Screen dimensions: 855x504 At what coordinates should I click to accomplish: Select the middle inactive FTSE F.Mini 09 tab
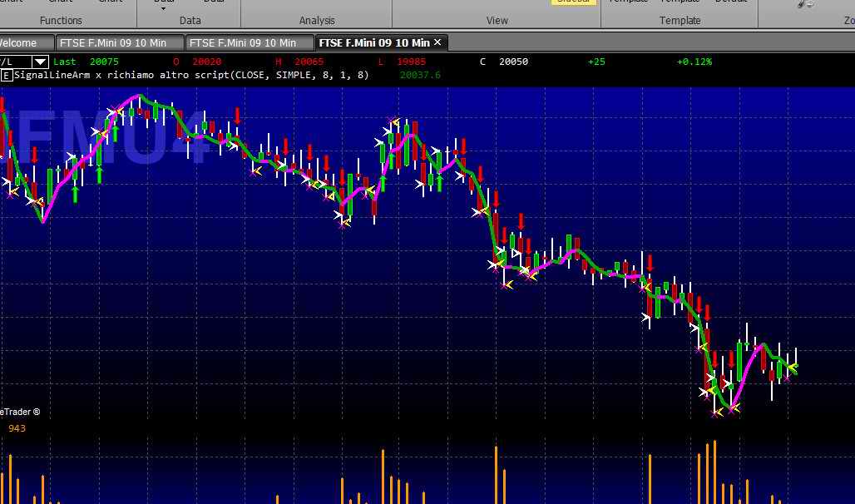click(x=250, y=42)
